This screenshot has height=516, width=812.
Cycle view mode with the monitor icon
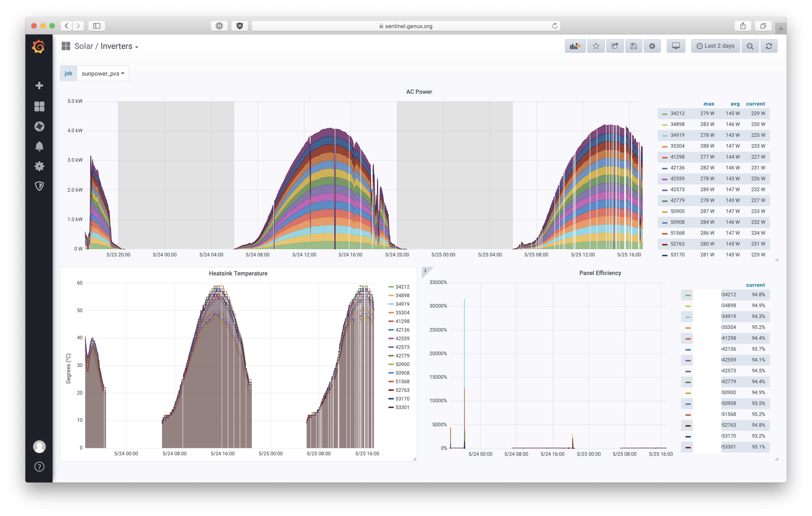point(676,46)
